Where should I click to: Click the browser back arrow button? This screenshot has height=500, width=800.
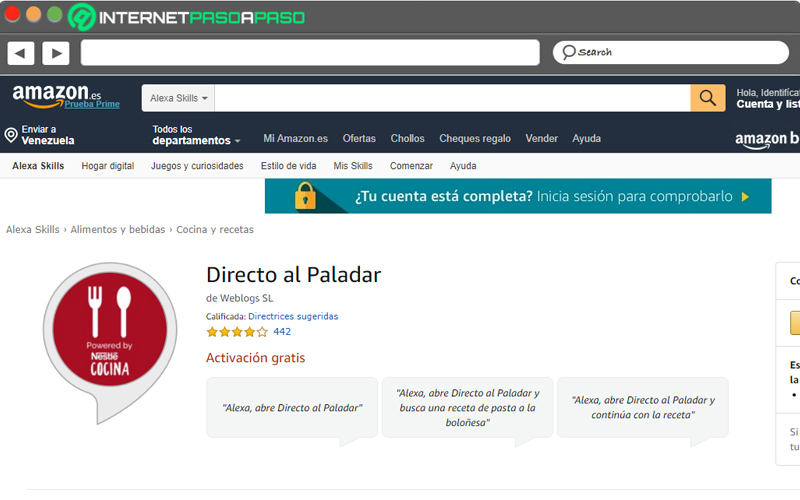tap(21, 53)
